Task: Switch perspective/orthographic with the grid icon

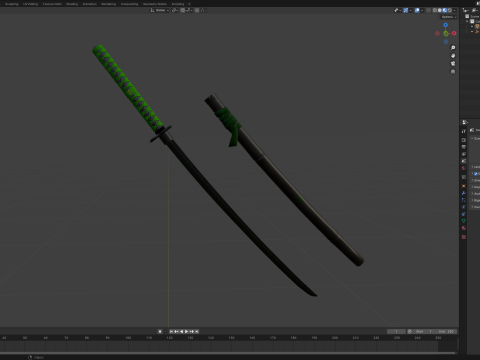Action: 453,71
